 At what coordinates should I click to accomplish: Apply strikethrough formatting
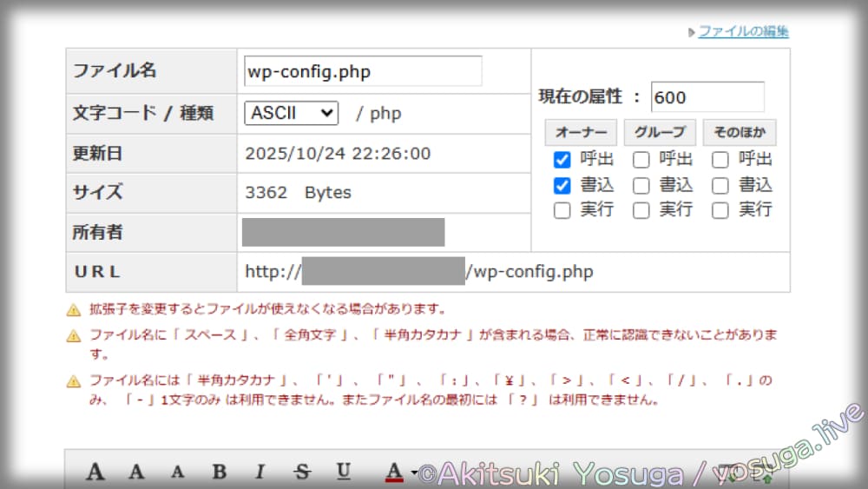[302, 472]
